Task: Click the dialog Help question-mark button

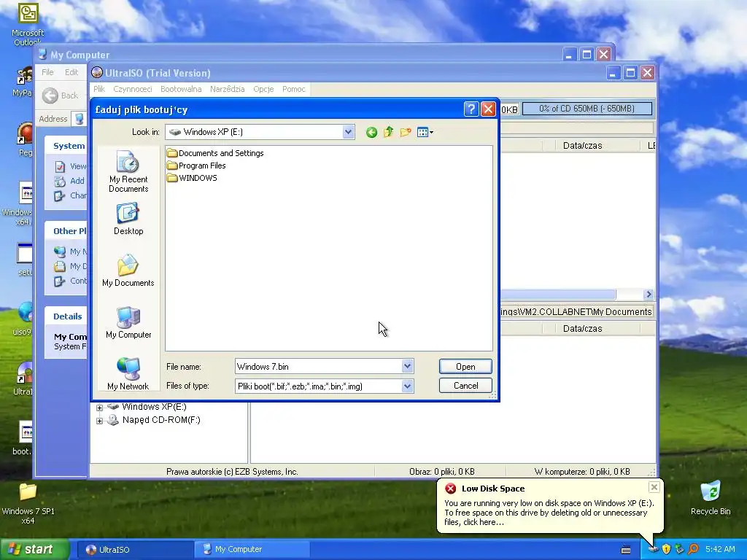Action: [471, 109]
